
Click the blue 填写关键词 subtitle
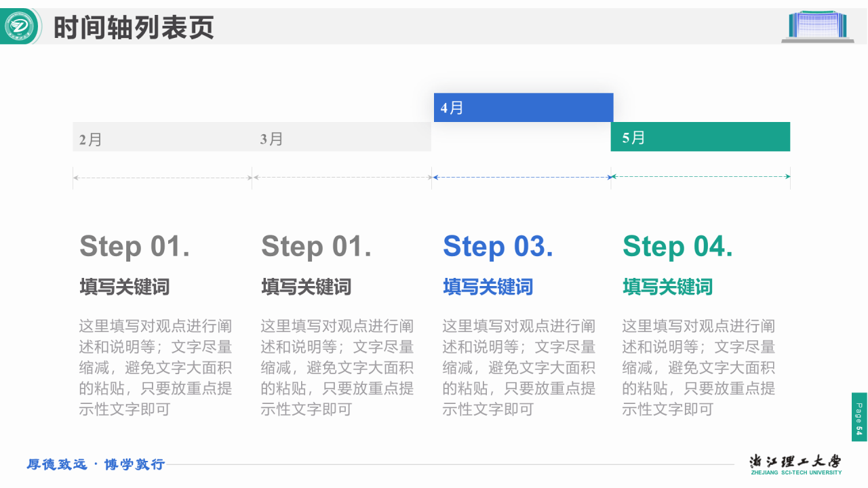pyautogui.click(x=488, y=287)
